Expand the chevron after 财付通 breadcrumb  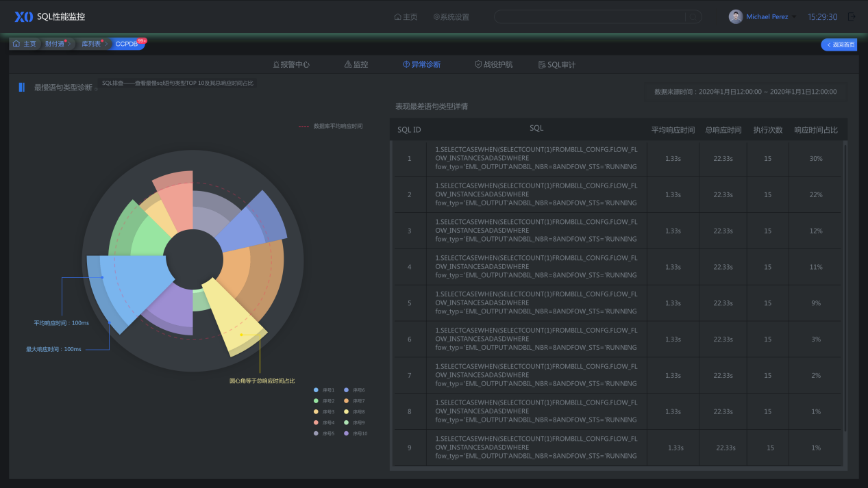(x=69, y=44)
